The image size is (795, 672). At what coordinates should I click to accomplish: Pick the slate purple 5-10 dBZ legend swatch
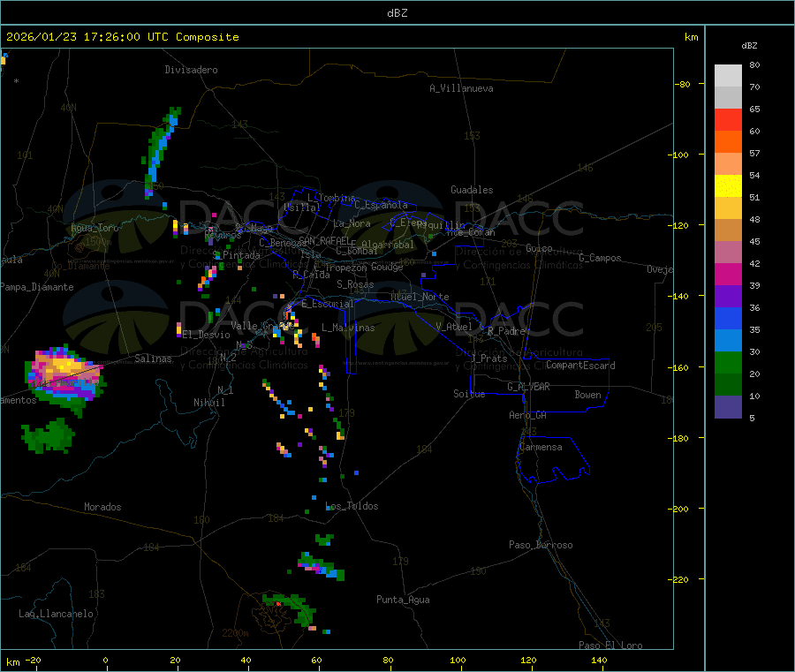tap(728, 406)
